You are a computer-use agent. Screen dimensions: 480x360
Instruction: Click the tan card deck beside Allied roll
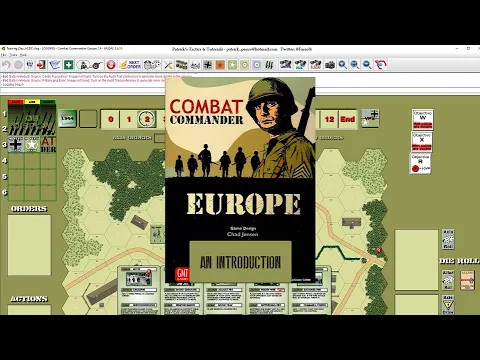(x=467, y=280)
